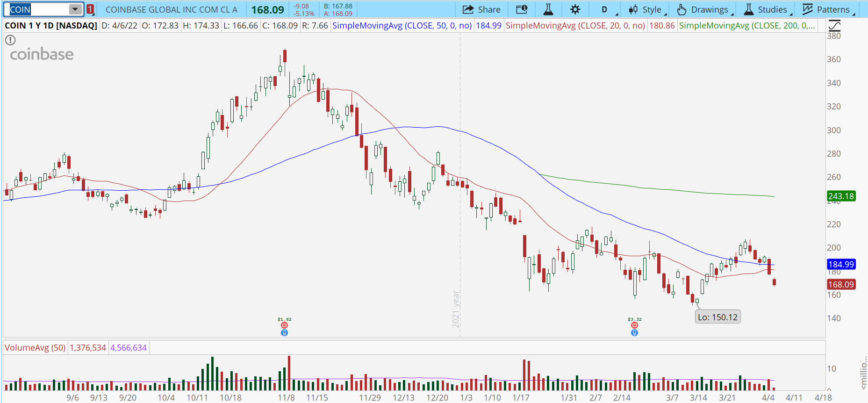Click the high value H: 174.33
The height and width of the screenshot is (403, 868).
201,26
